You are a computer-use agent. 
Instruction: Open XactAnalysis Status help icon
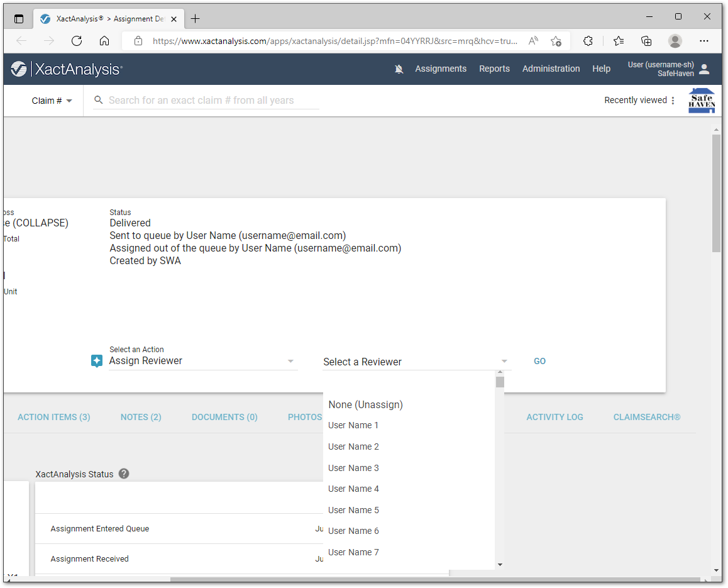pos(123,474)
